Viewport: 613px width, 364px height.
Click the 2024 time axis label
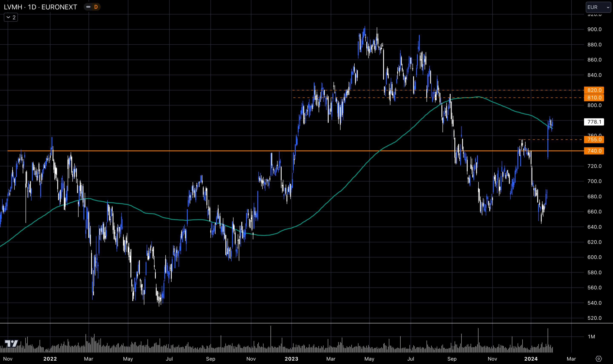point(531,359)
